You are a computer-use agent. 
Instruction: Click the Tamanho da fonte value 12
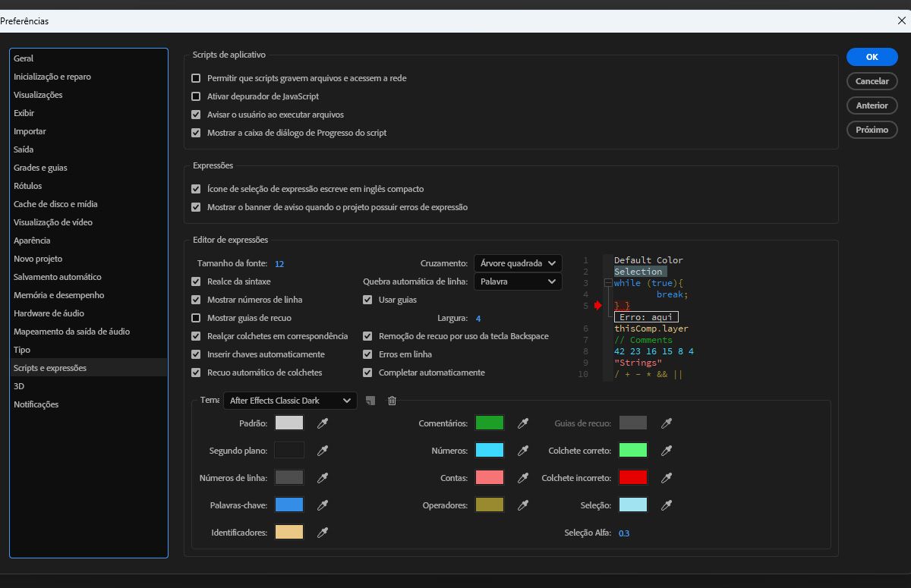(279, 264)
